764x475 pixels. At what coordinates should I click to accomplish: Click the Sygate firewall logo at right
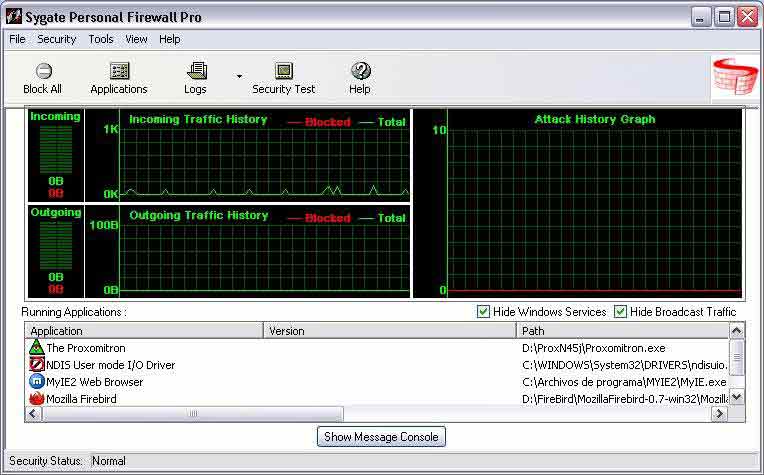(x=735, y=77)
